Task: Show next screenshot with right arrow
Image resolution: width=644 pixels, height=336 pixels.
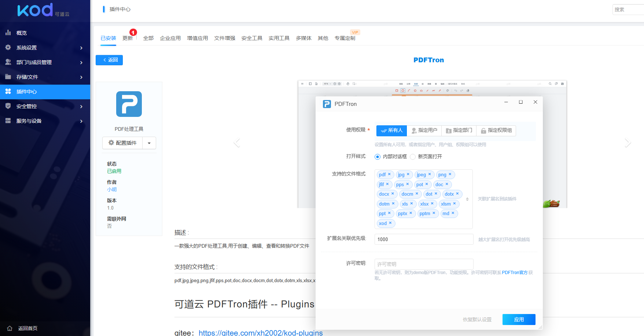Action: point(628,143)
